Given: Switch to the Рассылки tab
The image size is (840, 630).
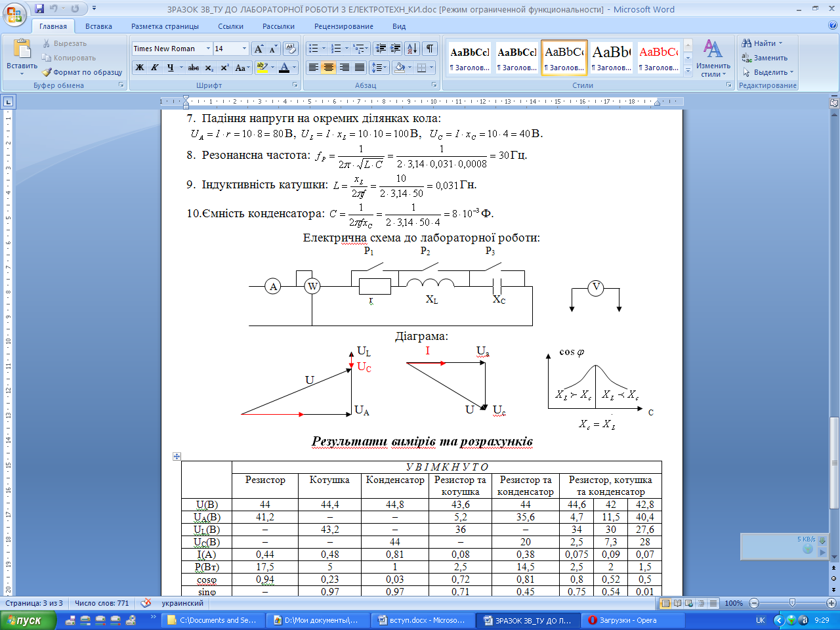Looking at the screenshot, I should click(278, 26).
